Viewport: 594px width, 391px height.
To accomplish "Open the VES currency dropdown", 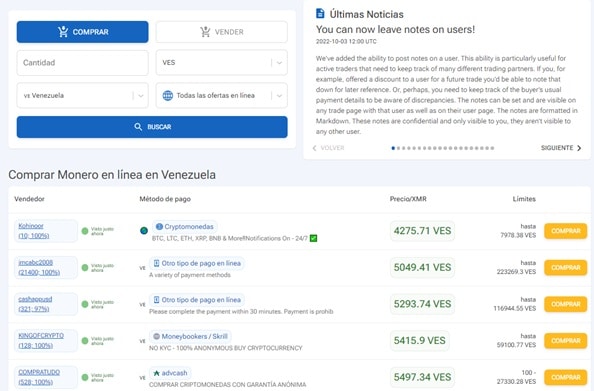I will click(222, 63).
